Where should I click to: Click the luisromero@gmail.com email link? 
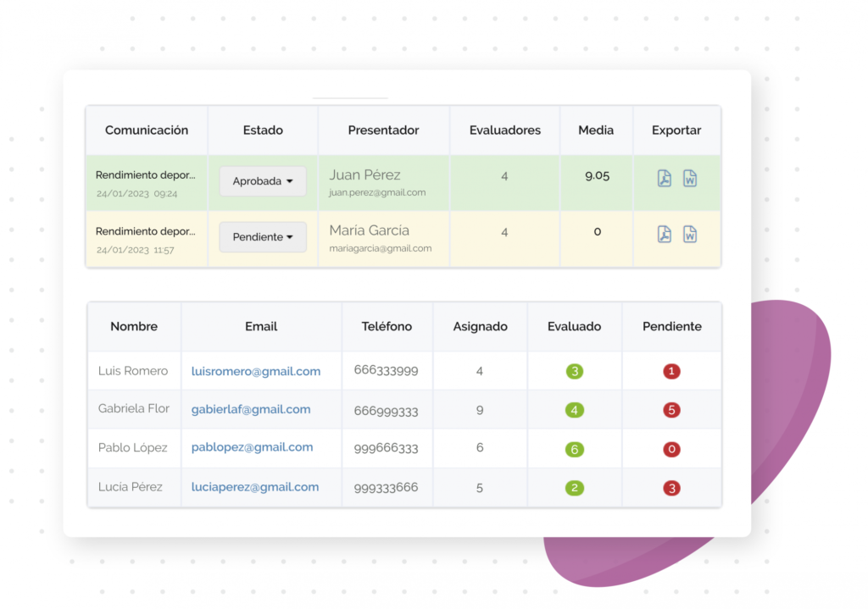pos(256,371)
